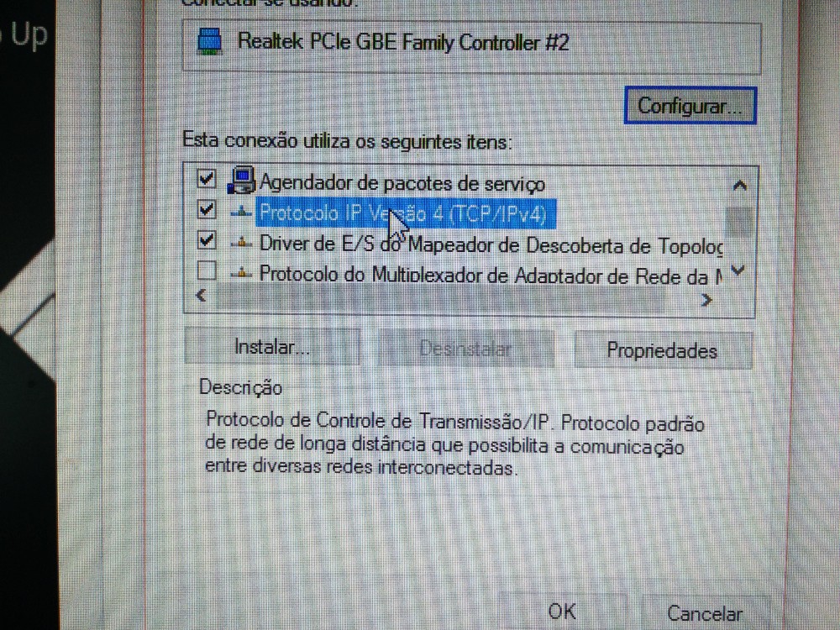The height and width of the screenshot is (630, 840).
Task: Click the list's scroll up arrow
Action: click(x=739, y=186)
